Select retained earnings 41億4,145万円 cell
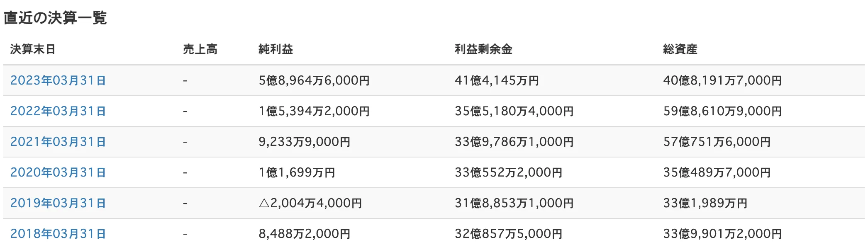868x247 pixels. (497, 80)
